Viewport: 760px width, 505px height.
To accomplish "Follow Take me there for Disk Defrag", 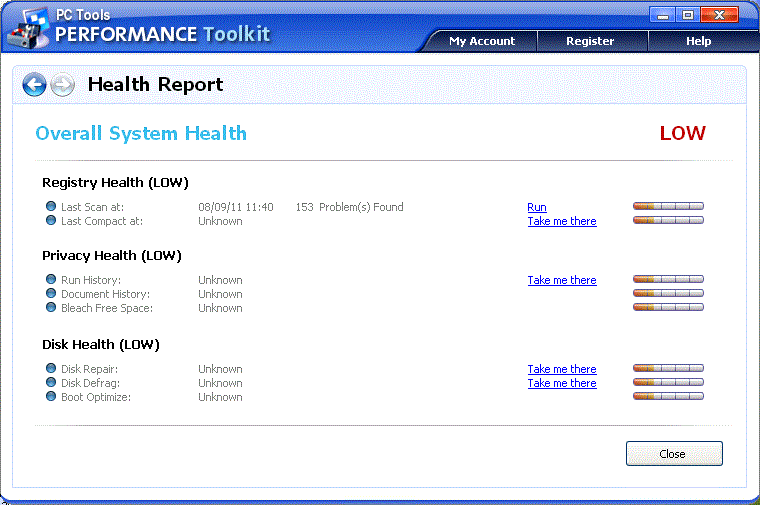I will [562, 383].
